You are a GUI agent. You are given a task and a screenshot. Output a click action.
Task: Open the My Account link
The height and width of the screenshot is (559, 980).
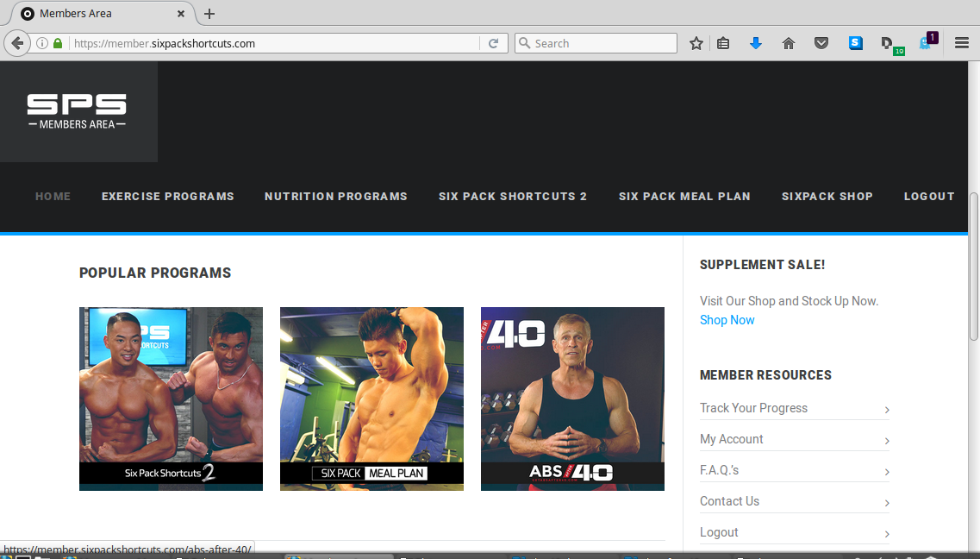[731, 440]
